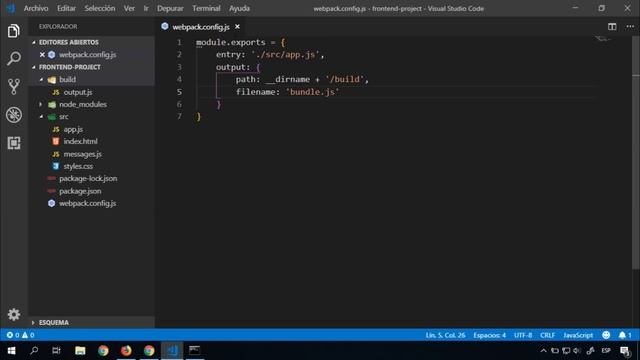640x360 pixels.
Task: Open the Action Center notification icon
Action: click(x=624, y=351)
